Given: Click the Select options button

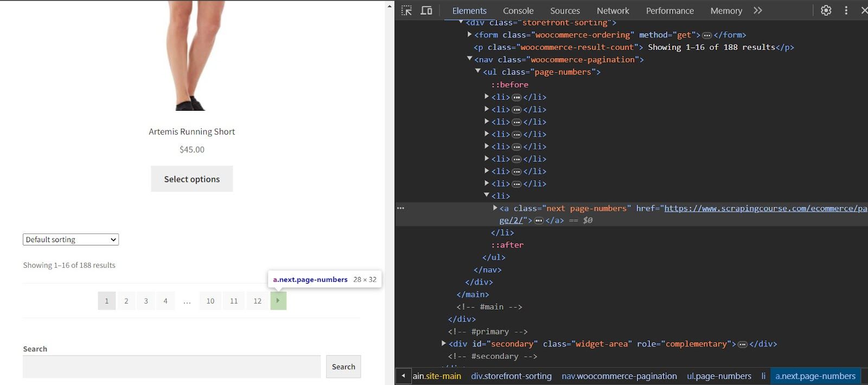Looking at the screenshot, I should (x=192, y=179).
